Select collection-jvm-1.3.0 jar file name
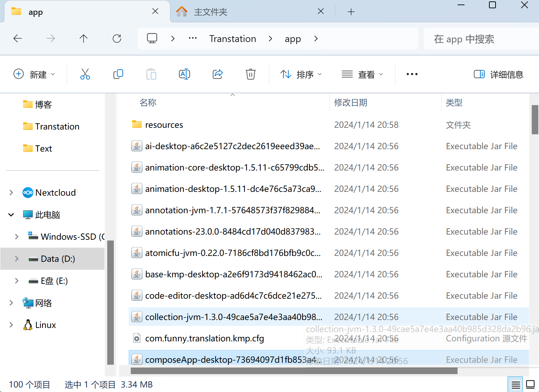The width and height of the screenshot is (539, 392). click(x=234, y=317)
